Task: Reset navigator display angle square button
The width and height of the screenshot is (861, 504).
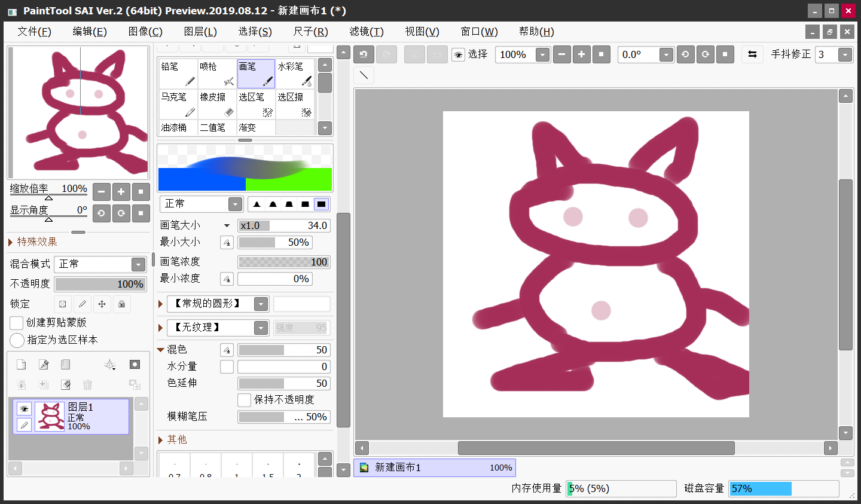Action: pyautogui.click(x=141, y=213)
